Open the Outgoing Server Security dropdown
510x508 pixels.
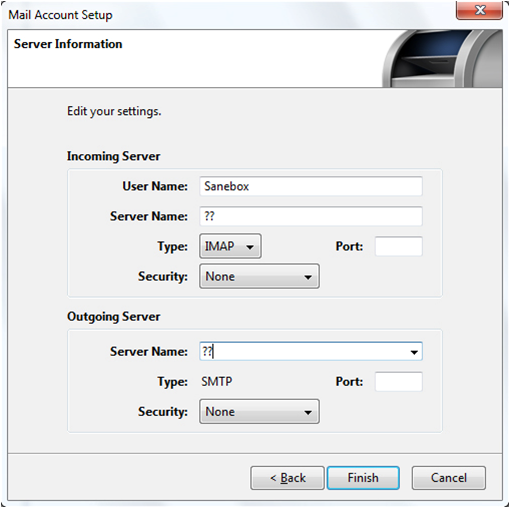click(259, 412)
